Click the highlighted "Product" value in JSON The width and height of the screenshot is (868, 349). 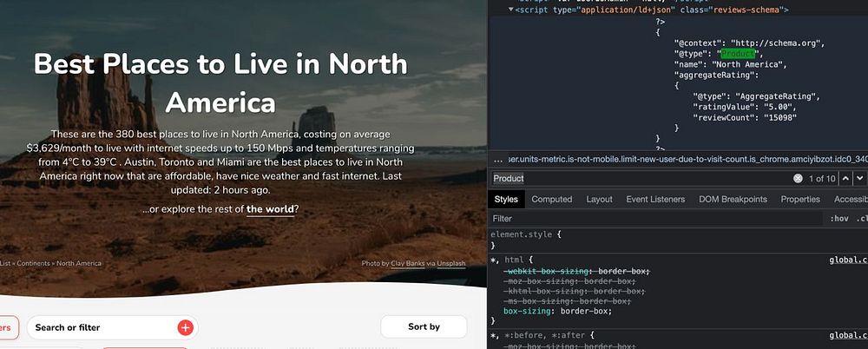click(x=739, y=54)
